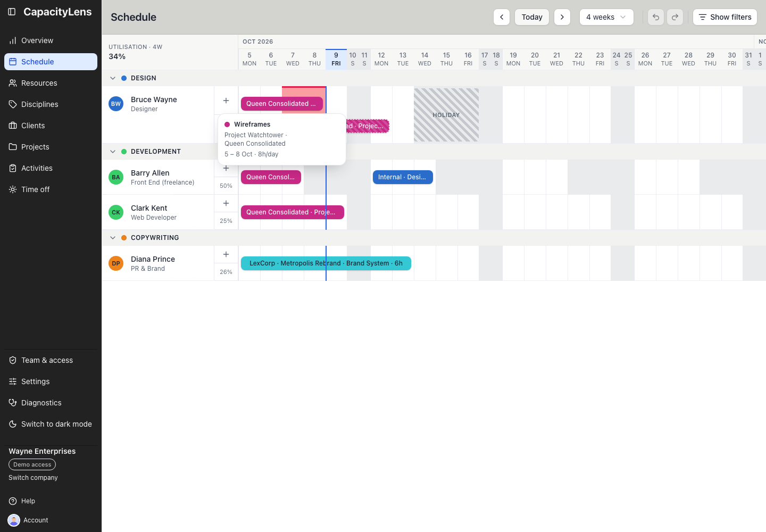Collapse the Development group
766x532 pixels.
[x=113, y=152]
